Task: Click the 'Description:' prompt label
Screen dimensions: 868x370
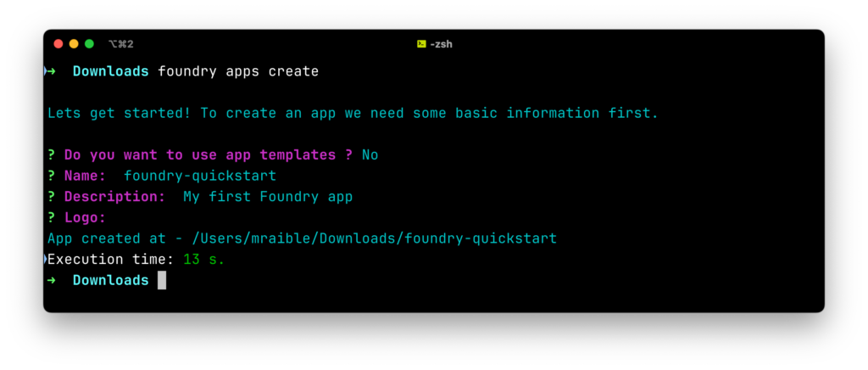Action: click(114, 197)
